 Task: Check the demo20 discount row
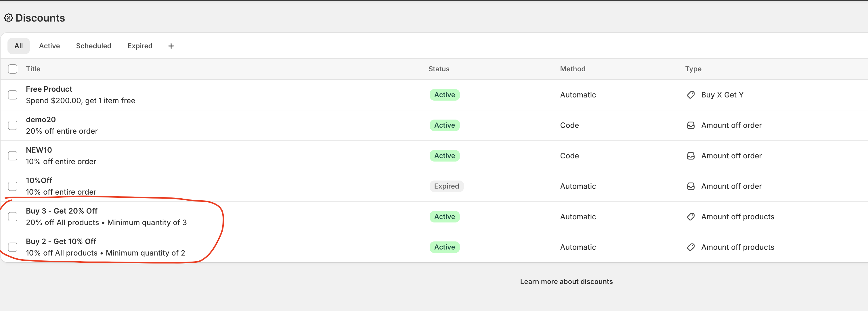pyautogui.click(x=13, y=126)
